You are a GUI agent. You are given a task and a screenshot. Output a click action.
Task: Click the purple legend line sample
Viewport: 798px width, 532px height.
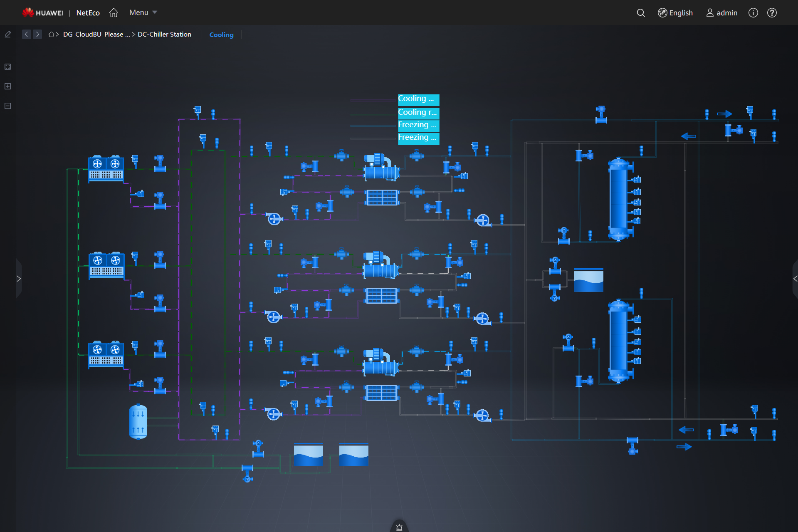[x=373, y=100]
